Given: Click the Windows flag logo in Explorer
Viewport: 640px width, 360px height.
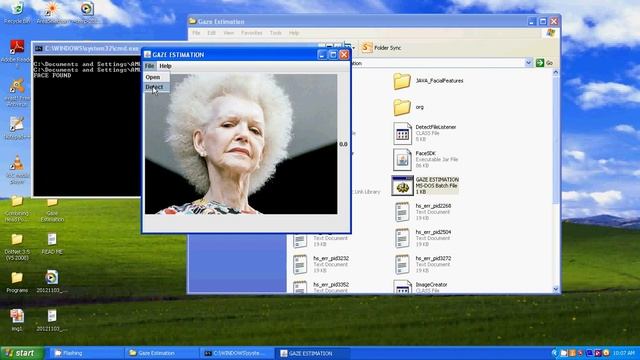Looking at the screenshot, I should click(x=551, y=33).
